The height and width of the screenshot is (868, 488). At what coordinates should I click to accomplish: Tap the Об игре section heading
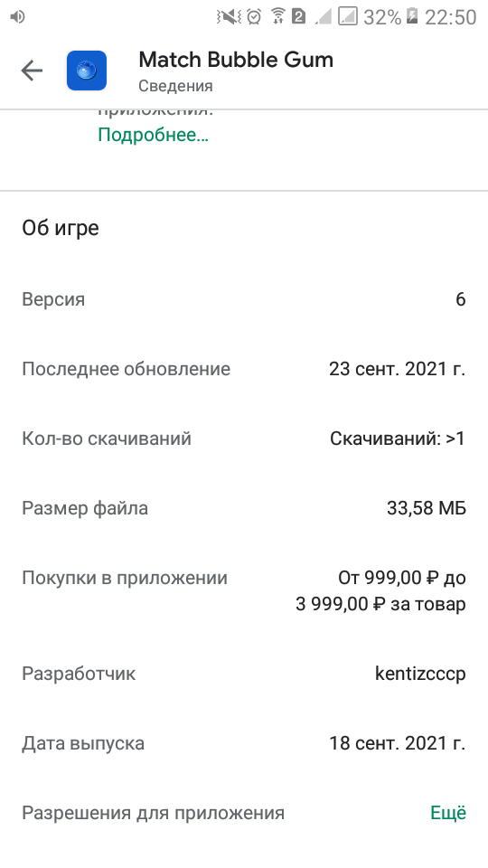click(x=61, y=228)
